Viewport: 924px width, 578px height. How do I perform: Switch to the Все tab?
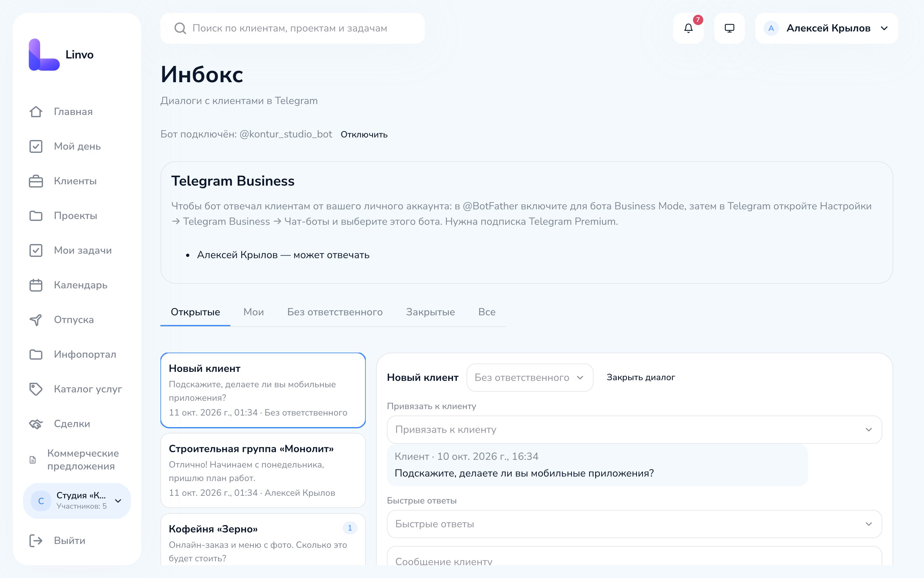tap(487, 312)
